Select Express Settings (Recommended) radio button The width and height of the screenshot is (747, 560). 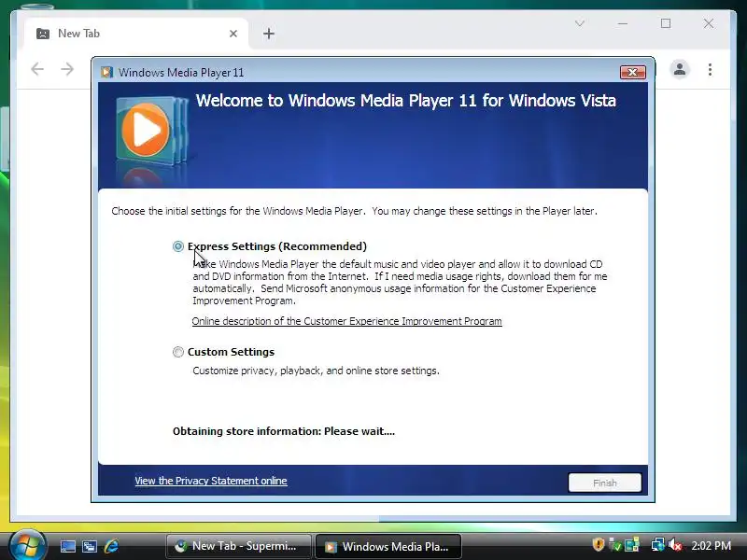tap(178, 246)
